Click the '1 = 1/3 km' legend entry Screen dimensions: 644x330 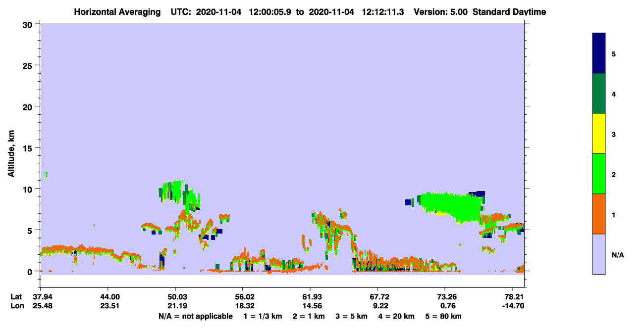263,316
